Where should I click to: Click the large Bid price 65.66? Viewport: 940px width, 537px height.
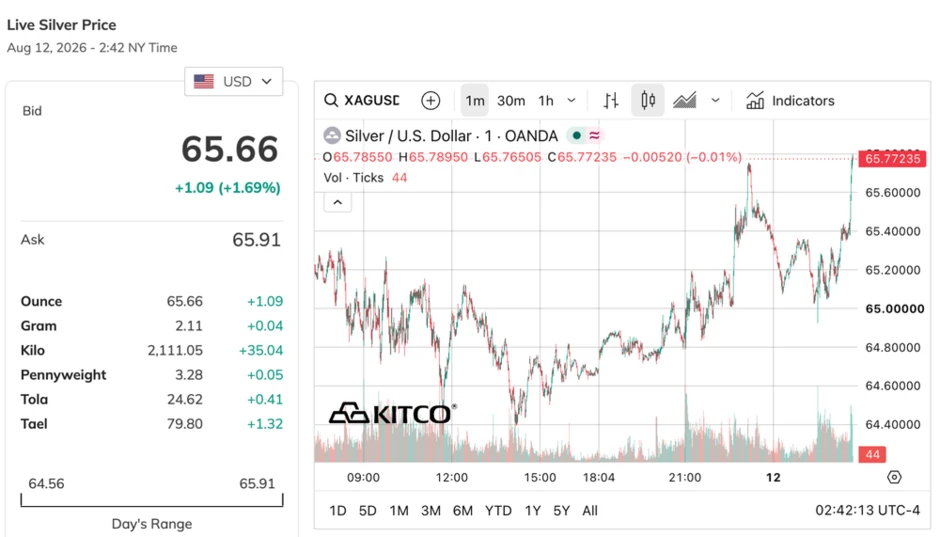point(230,149)
